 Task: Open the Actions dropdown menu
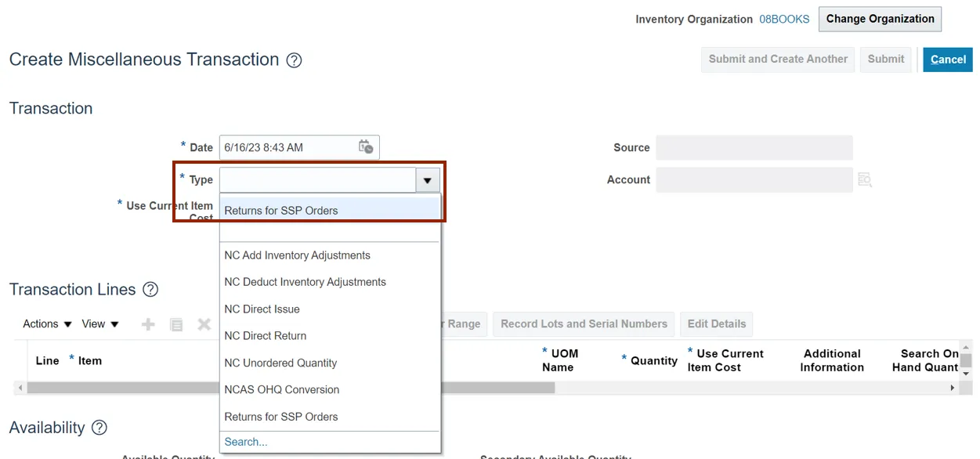(x=47, y=324)
